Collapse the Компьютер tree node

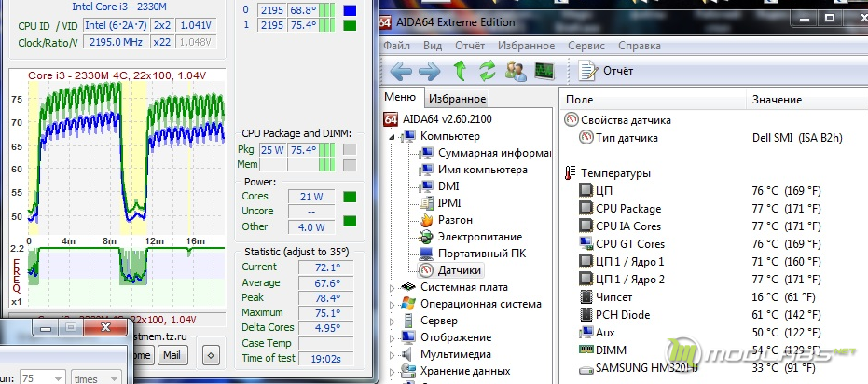[392, 137]
